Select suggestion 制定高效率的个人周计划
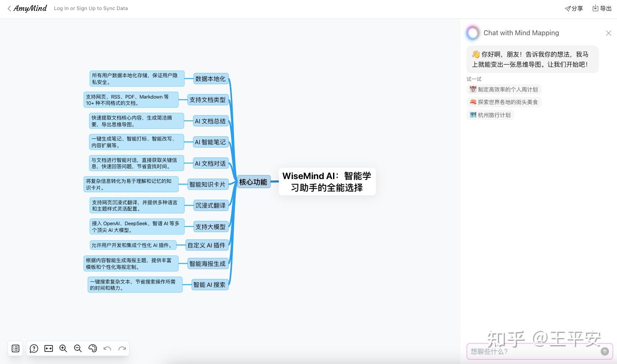Screen dimensions: 617x364 tap(503, 89)
